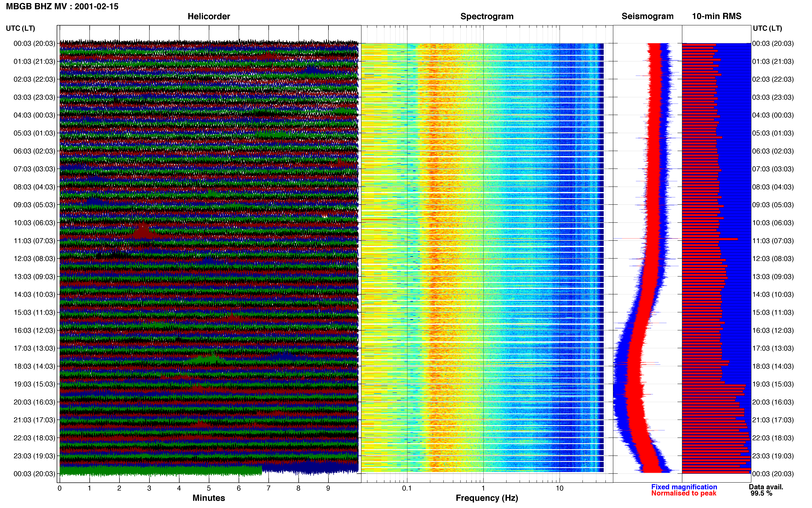This screenshot has height=508, width=812.
Task: Click the 'Seismogram' panel heading
Action: point(647,16)
